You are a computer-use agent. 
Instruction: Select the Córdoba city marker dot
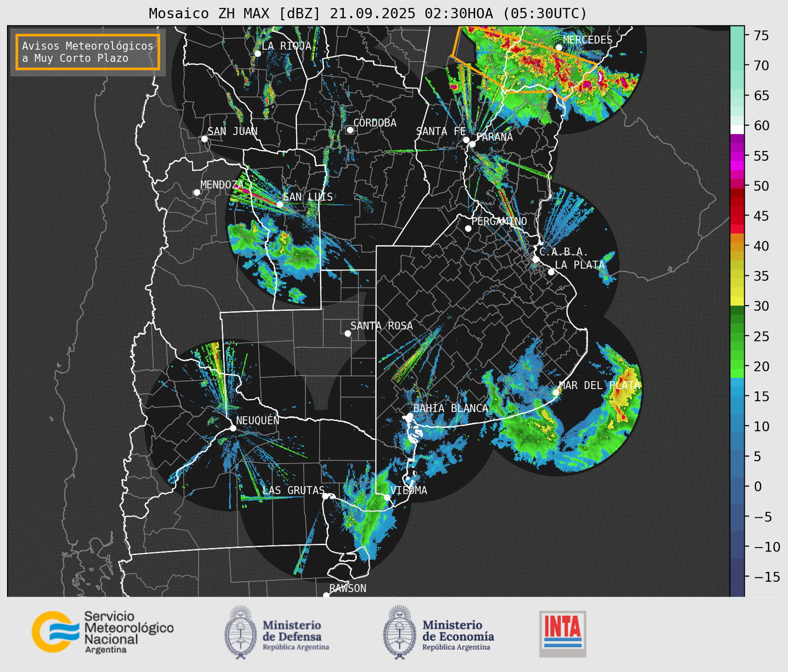pyautogui.click(x=350, y=130)
